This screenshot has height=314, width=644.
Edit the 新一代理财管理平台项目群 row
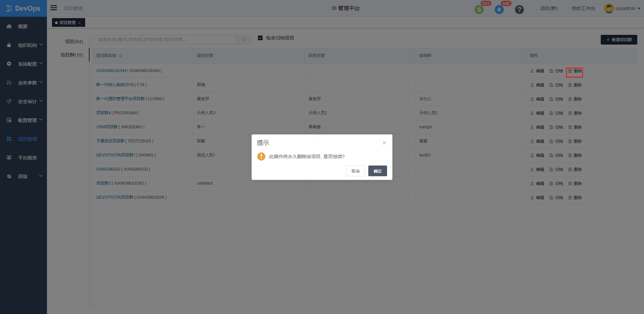tap(537, 99)
